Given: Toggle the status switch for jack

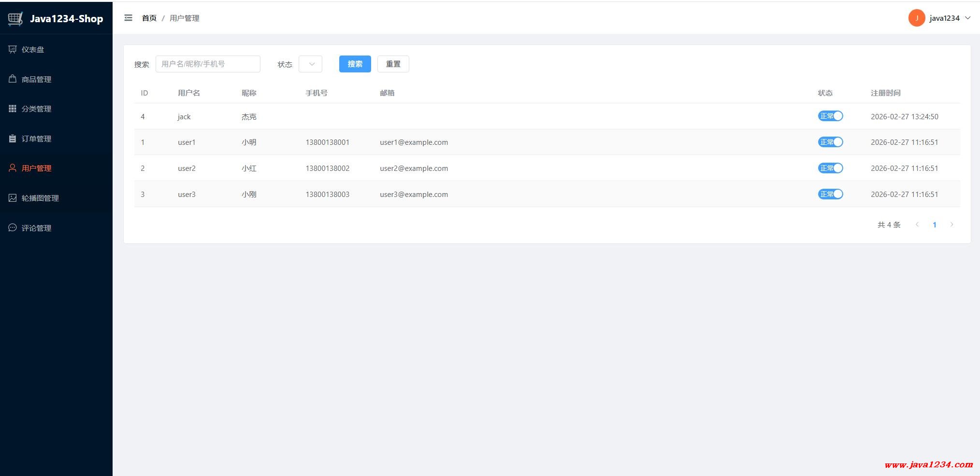Looking at the screenshot, I should click(830, 116).
